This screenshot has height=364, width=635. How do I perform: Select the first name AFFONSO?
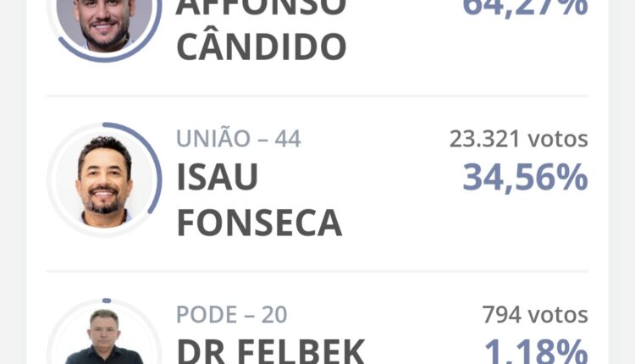click(x=261, y=7)
